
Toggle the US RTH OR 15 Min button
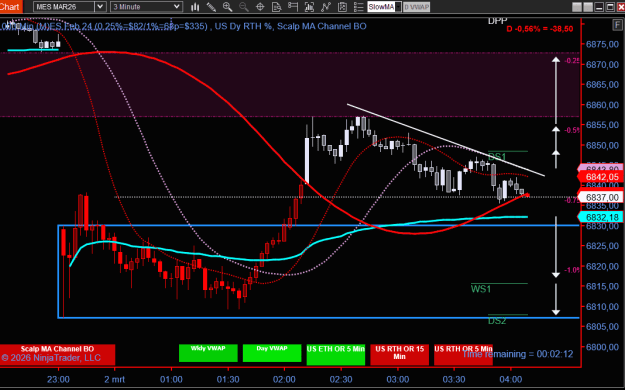(x=399, y=355)
